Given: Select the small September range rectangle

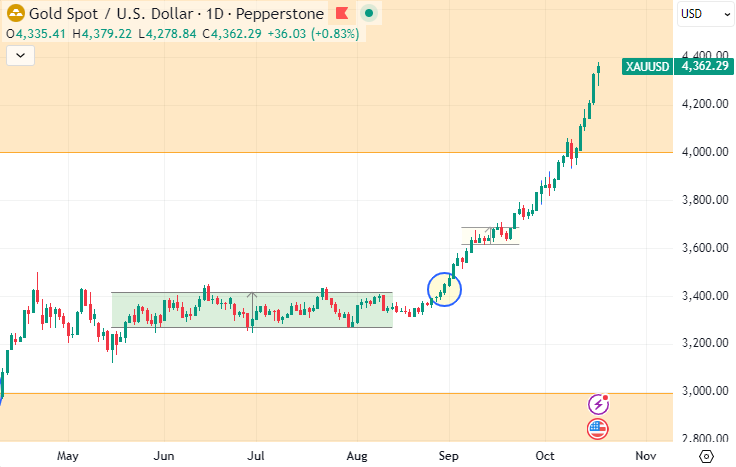Looking at the screenshot, I should coord(490,236).
